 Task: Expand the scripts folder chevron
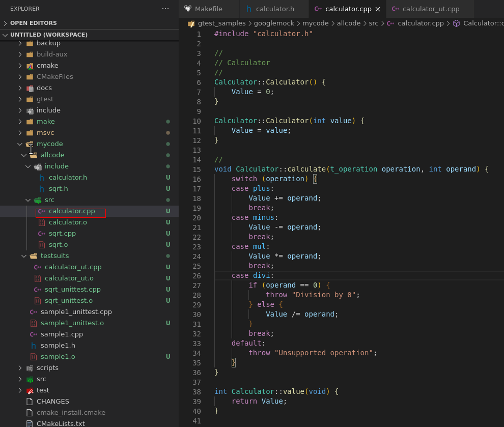tap(20, 368)
